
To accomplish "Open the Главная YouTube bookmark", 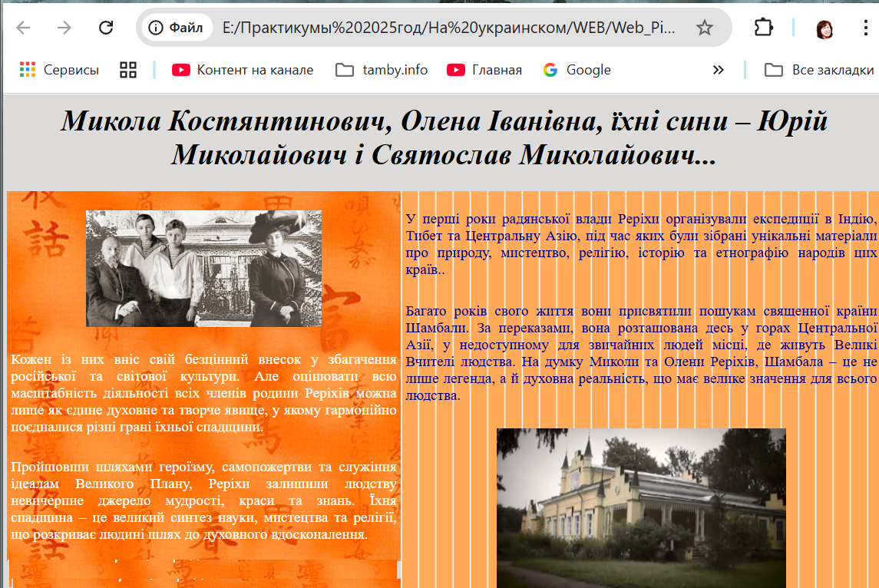I will 484,70.
